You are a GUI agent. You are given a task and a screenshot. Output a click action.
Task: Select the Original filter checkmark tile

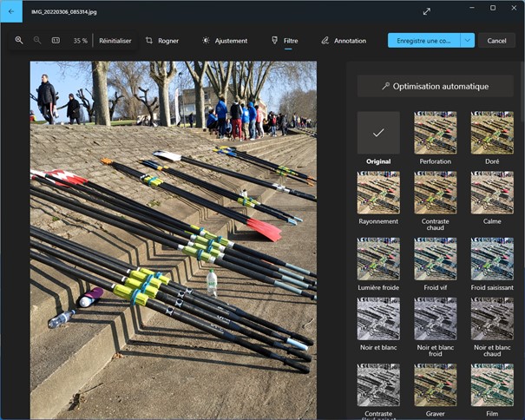[378, 133]
